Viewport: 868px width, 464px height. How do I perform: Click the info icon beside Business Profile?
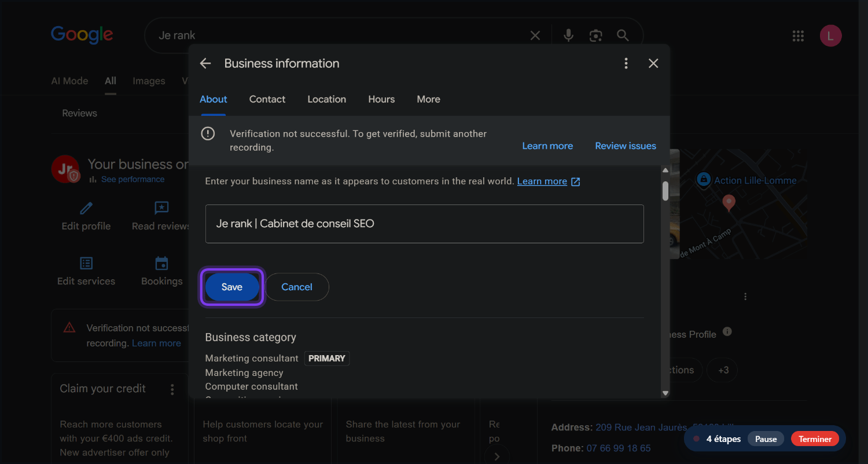(x=727, y=332)
